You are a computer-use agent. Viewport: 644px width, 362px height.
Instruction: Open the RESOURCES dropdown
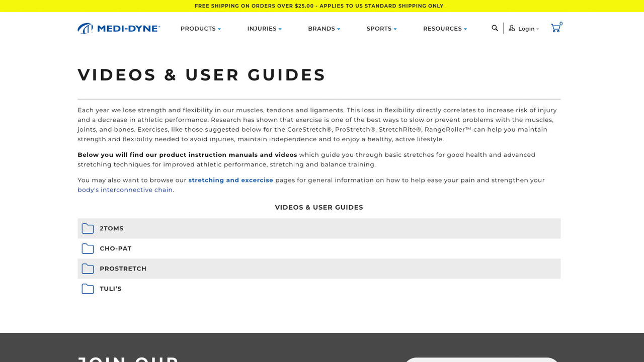pyautogui.click(x=444, y=29)
